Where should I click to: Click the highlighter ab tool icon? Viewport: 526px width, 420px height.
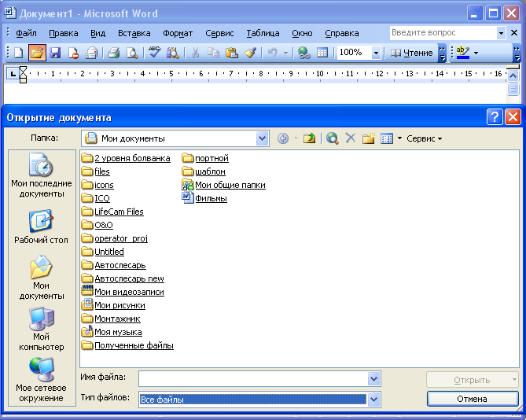tap(463, 53)
